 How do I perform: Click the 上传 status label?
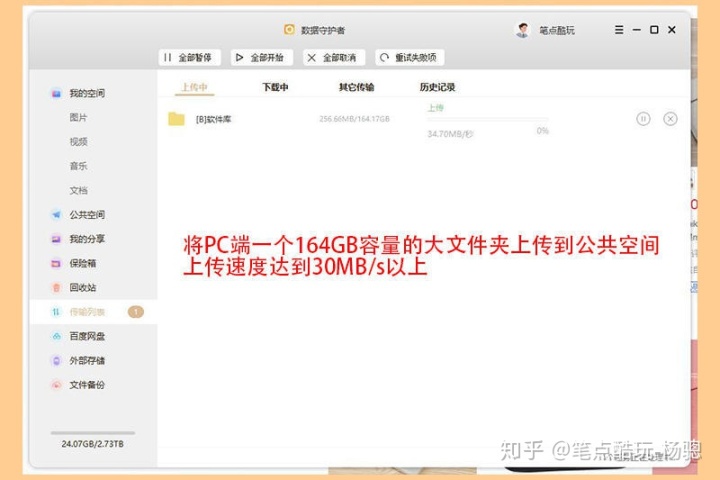pyautogui.click(x=435, y=108)
